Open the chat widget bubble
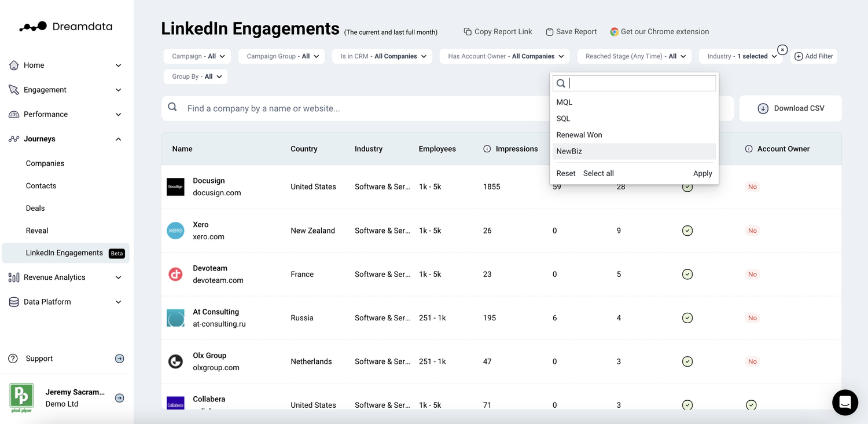The height and width of the screenshot is (424, 868). pyautogui.click(x=844, y=402)
